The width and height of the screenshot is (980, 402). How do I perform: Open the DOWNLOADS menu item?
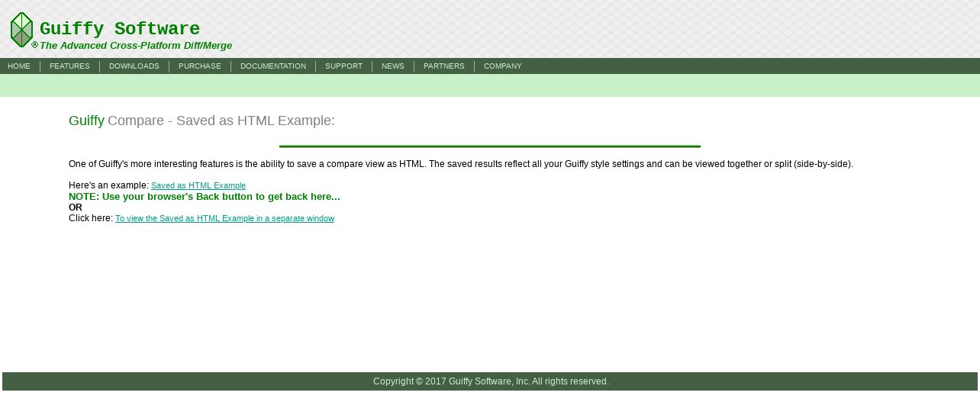click(134, 66)
